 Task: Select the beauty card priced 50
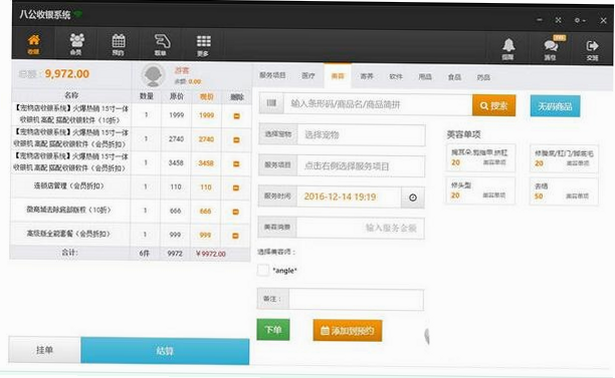(563, 191)
